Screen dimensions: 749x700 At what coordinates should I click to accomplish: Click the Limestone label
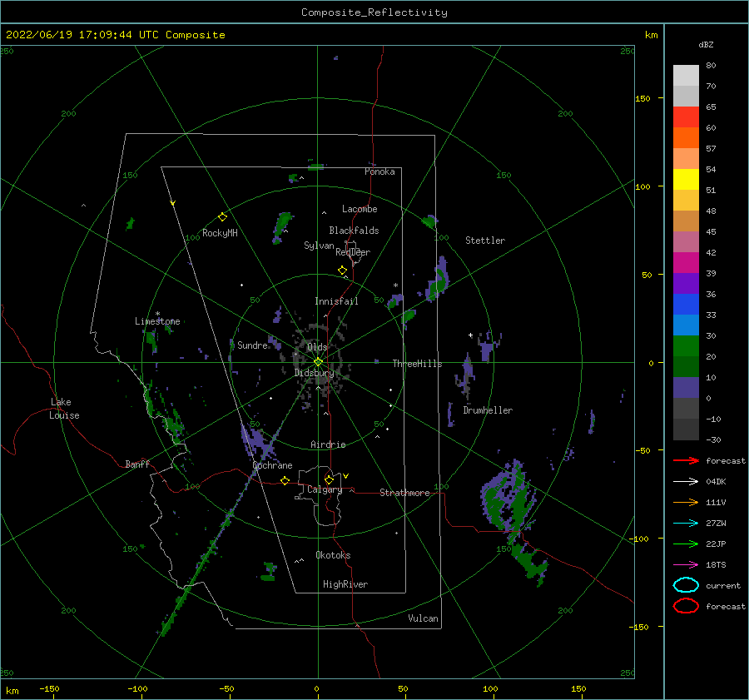[157, 321]
